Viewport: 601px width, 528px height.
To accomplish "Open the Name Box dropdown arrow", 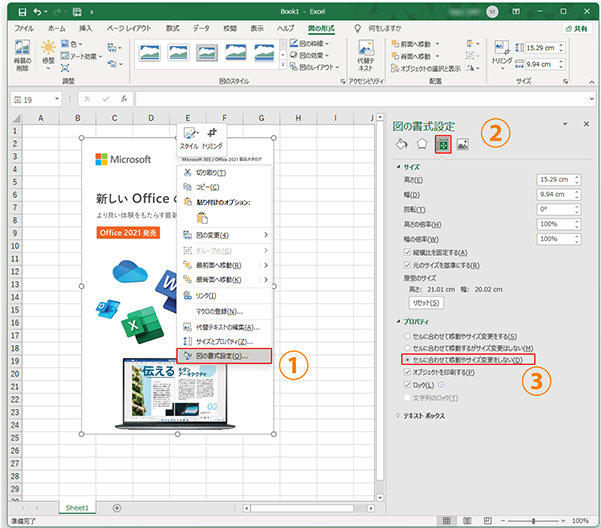I will point(56,99).
